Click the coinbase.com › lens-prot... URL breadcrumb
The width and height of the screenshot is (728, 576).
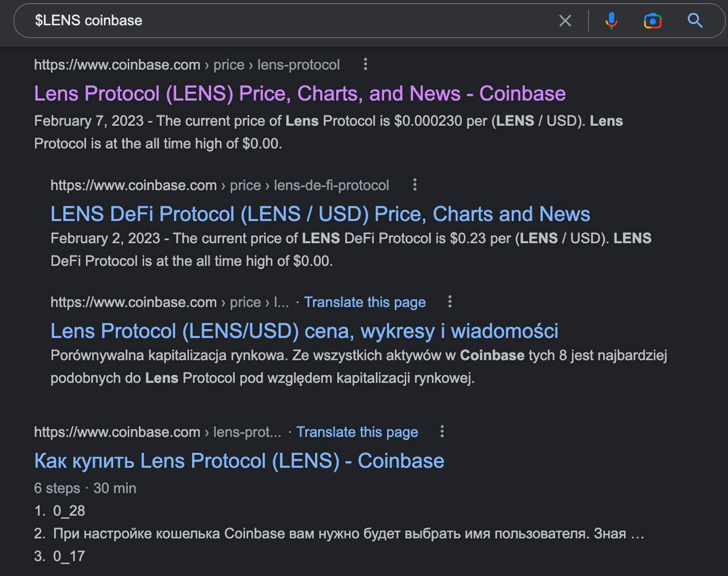[x=158, y=432]
